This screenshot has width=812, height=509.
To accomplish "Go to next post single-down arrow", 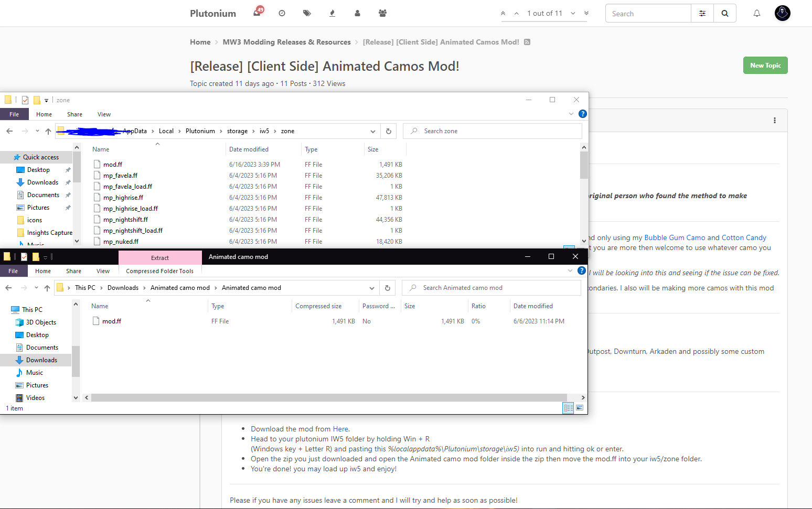I will coord(573,14).
